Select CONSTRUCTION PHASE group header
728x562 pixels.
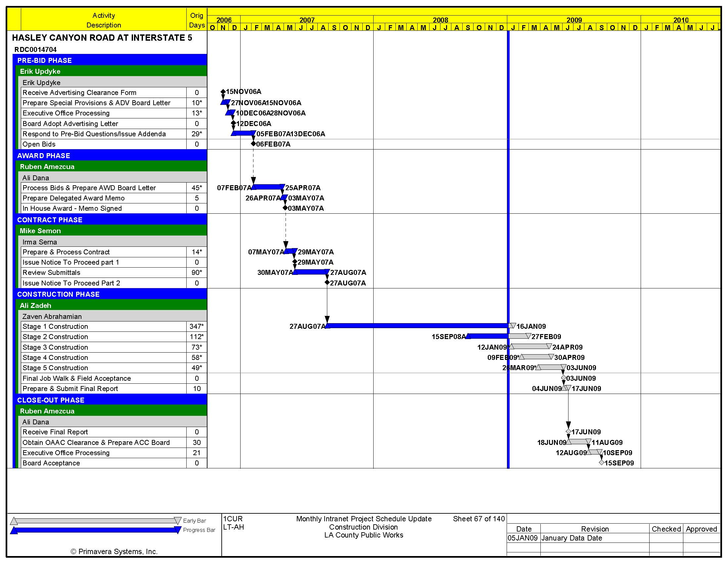[110, 294]
